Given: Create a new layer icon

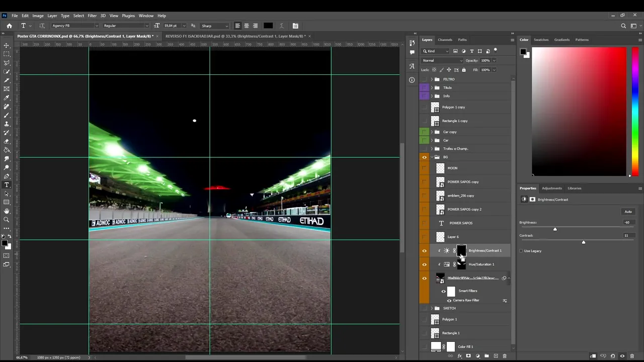Looking at the screenshot, I should (496, 356).
